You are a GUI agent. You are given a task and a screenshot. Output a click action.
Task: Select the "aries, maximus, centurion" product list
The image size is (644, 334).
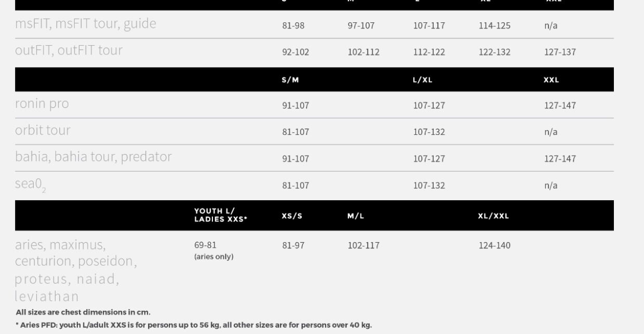tap(76, 270)
